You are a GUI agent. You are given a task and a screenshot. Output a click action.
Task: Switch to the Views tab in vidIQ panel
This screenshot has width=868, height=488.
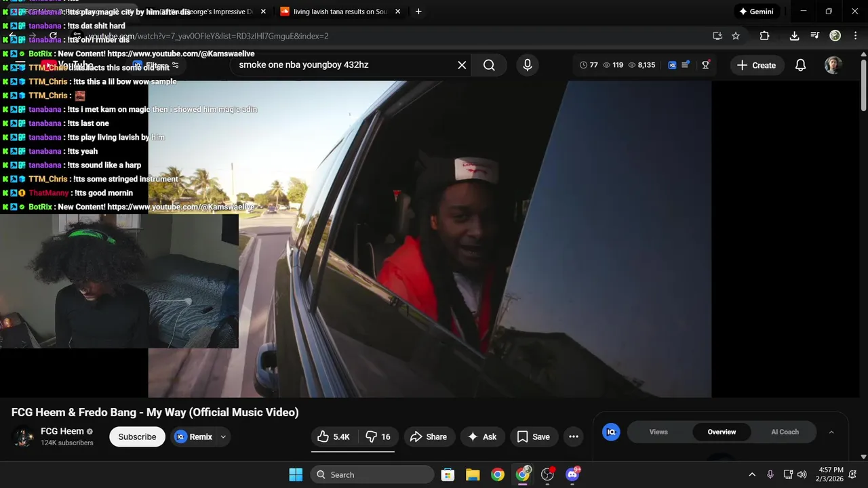pos(658,432)
